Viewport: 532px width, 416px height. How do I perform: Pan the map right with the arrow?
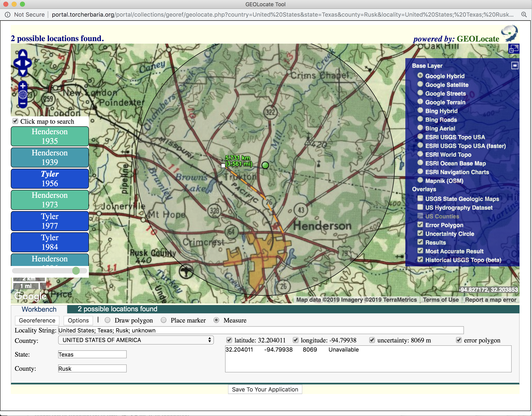coord(28,63)
